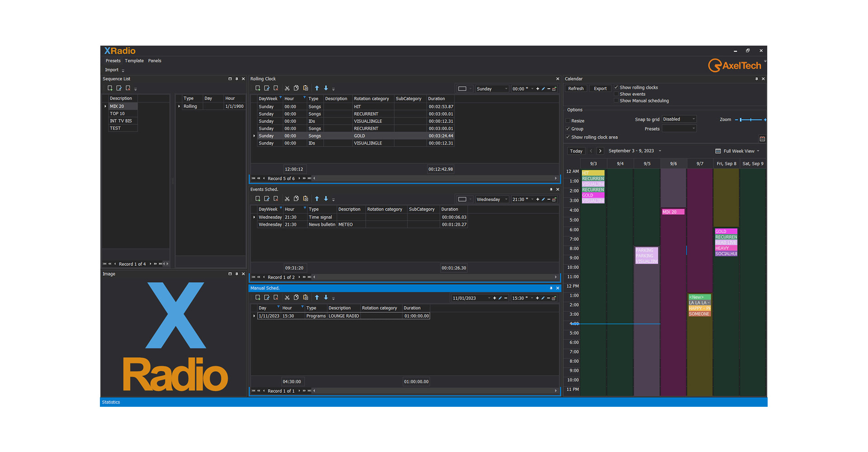Add new record in Sequence List toolbar
This screenshot has height=452, width=868.
coord(110,88)
